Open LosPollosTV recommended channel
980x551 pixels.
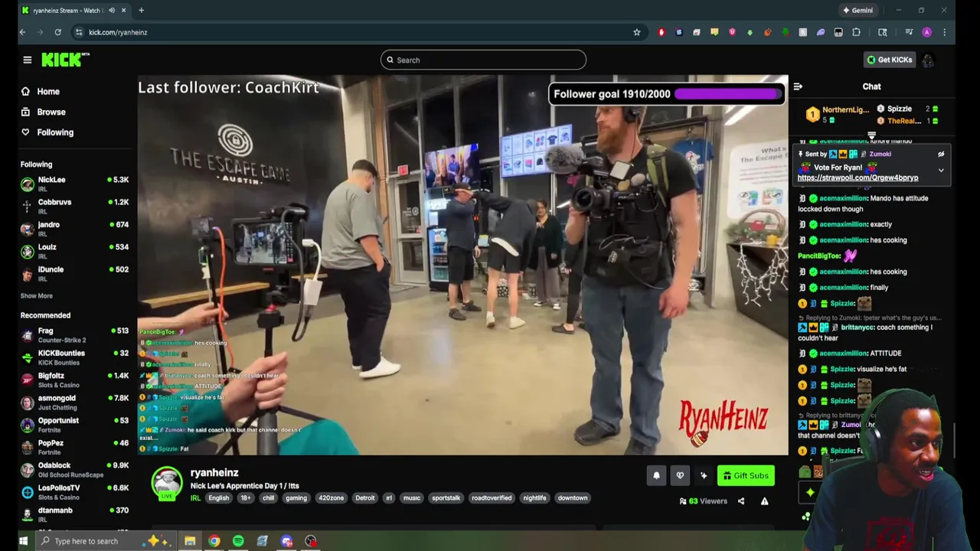point(75,491)
